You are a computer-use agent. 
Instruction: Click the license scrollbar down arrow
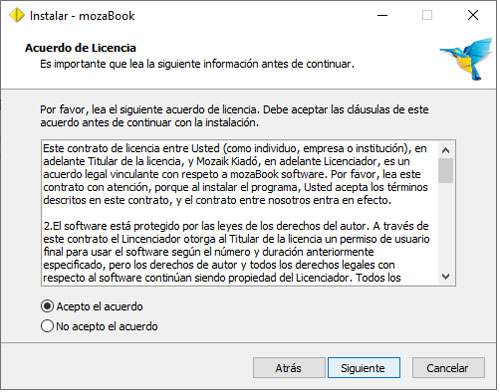(x=446, y=277)
